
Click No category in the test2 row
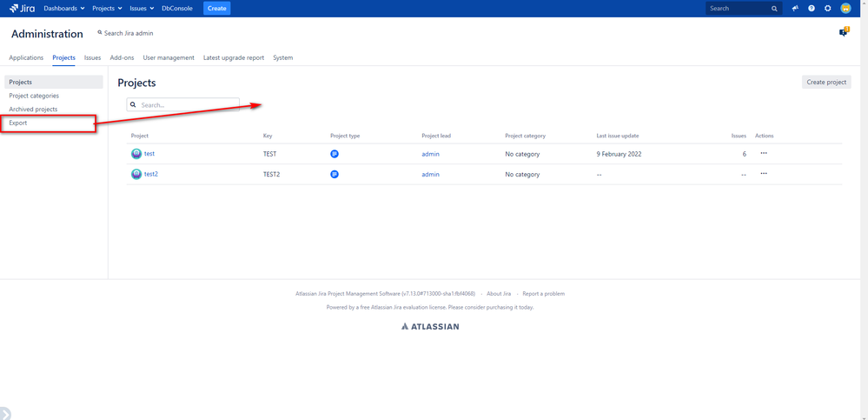[x=522, y=174]
